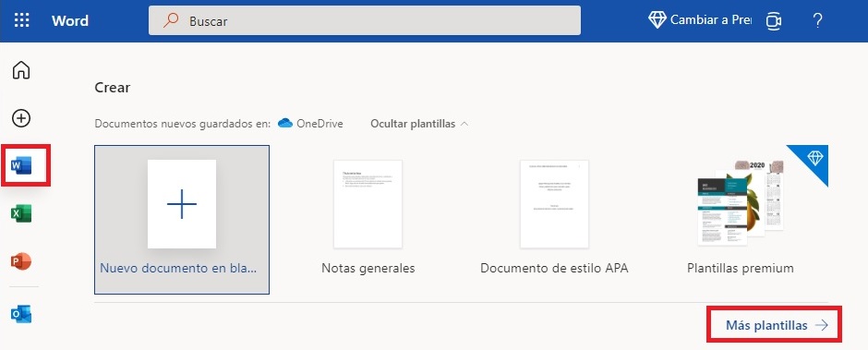Screen dimensions: 868x350
Task: Open Word from the sidebar
Action: [x=21, y=165]
